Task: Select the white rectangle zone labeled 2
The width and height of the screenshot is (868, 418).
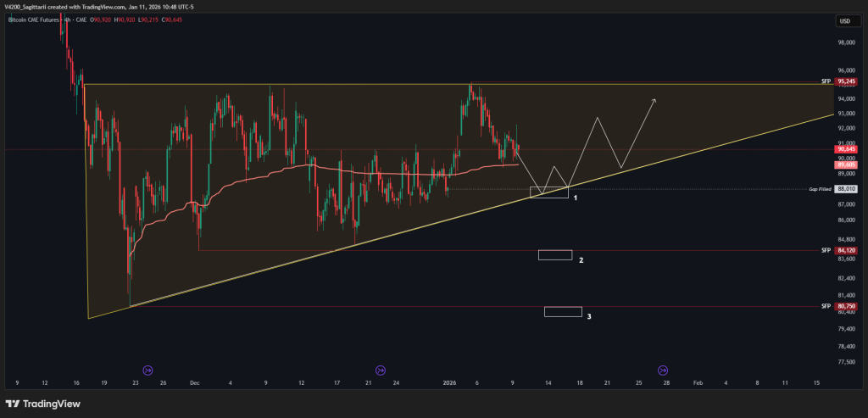Action: [x=555, y=254]
